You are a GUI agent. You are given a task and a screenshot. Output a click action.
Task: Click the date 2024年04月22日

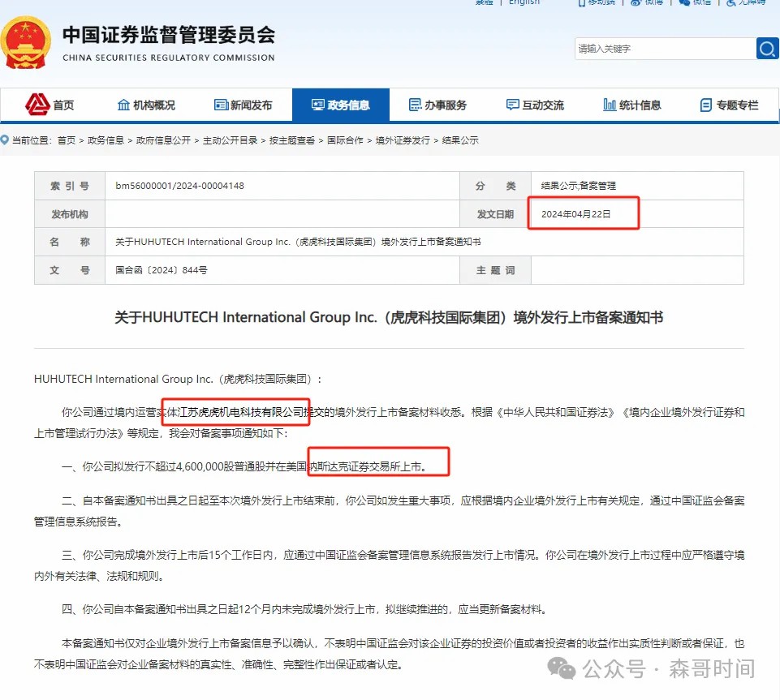tap(575, 214)
